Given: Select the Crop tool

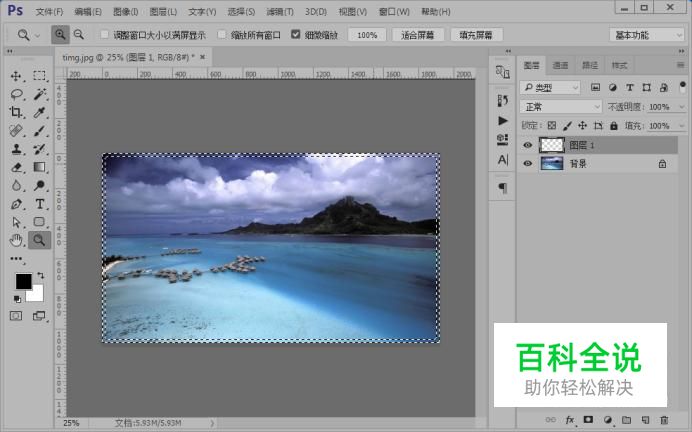Looking at the screenshot, I should pos(16,112).
